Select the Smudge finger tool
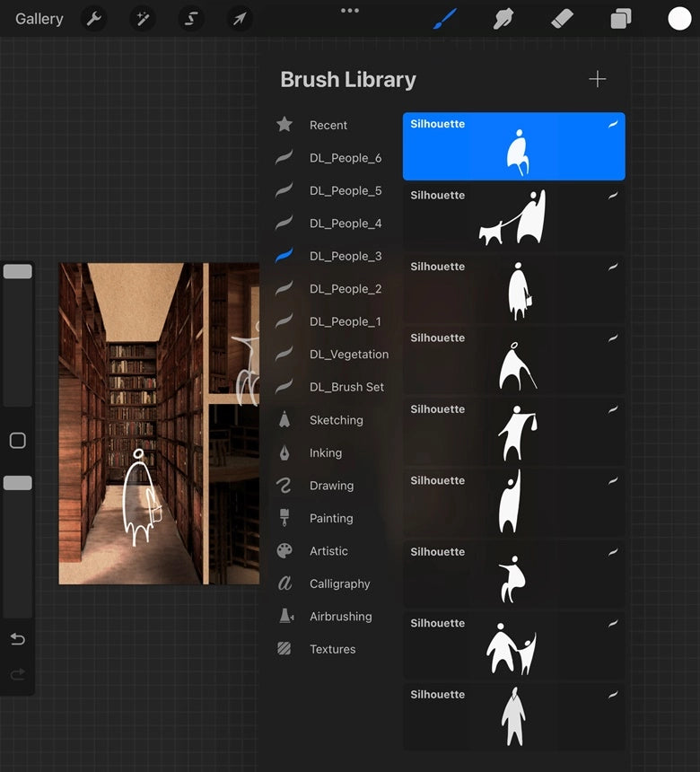 [x=503, y=19]
